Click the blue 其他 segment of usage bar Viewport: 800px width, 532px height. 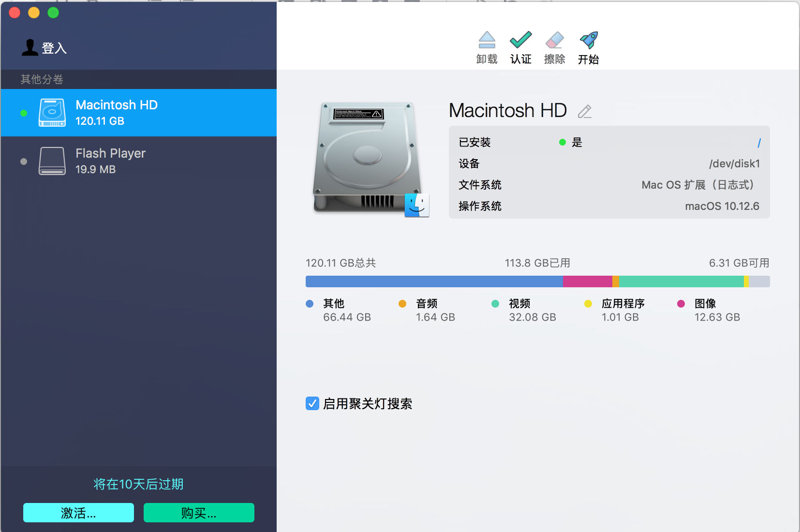434,281
